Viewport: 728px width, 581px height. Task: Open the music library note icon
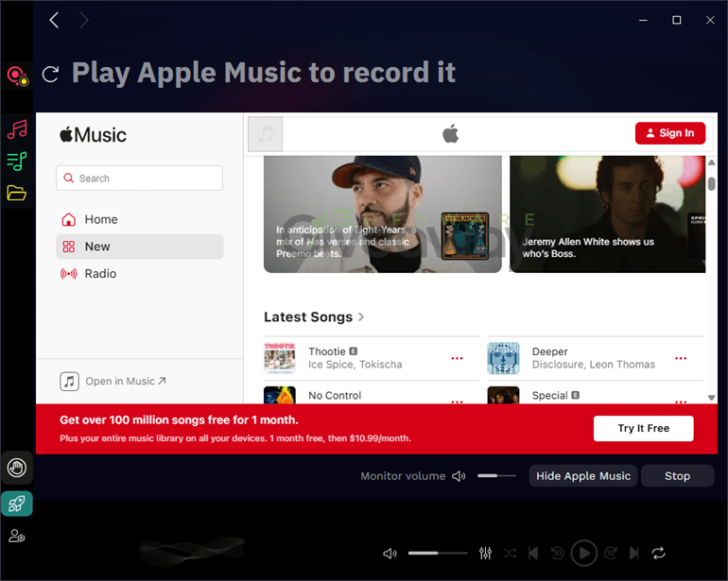click(17, 129)
